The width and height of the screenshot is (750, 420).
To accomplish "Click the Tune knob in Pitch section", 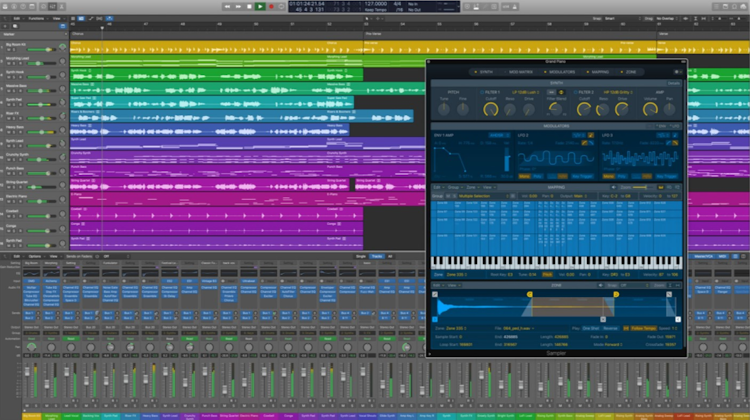I will (444, 110).
